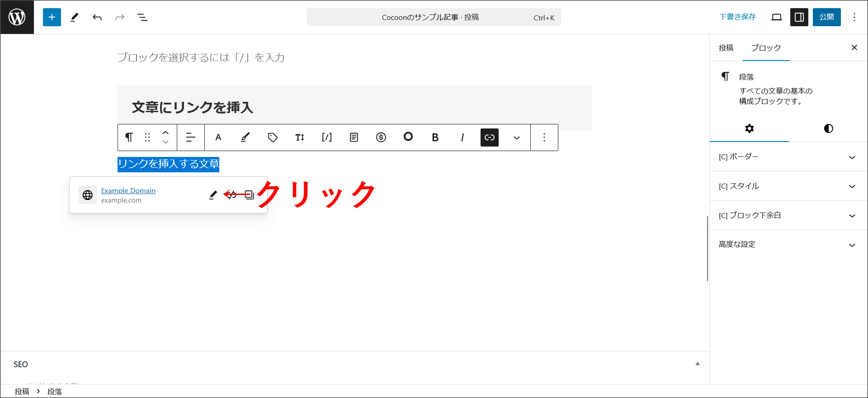868x398 pixels.
Task: Edit the link with the pencil icon
Action: tap(213, 195)
